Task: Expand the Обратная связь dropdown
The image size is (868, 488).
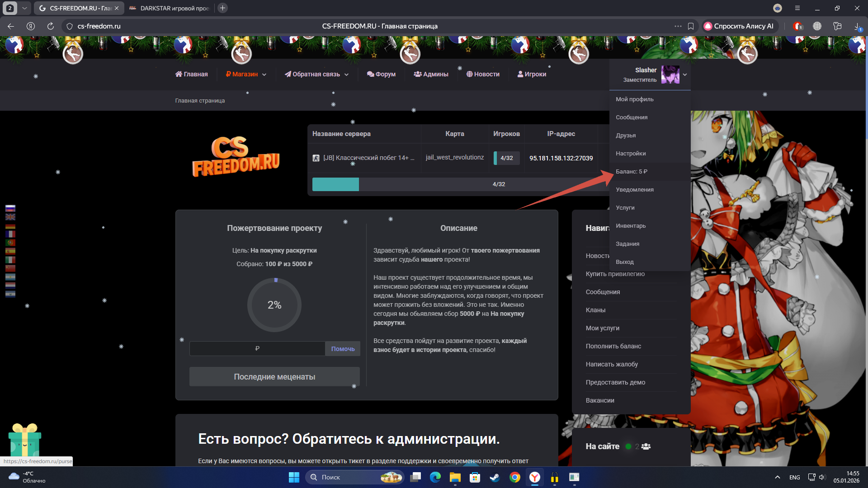Action: click(x=316, y=74)
